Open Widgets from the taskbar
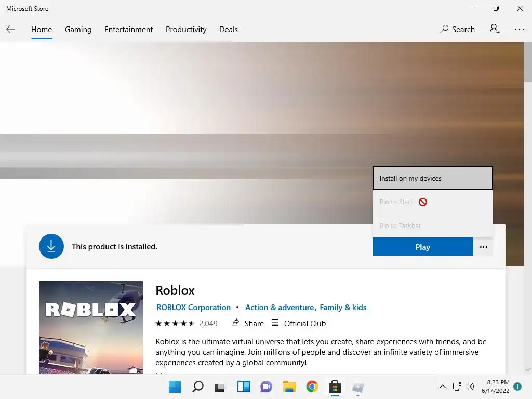Image resolution: width=532 pixels, height=399 pixels. [243, 387]
